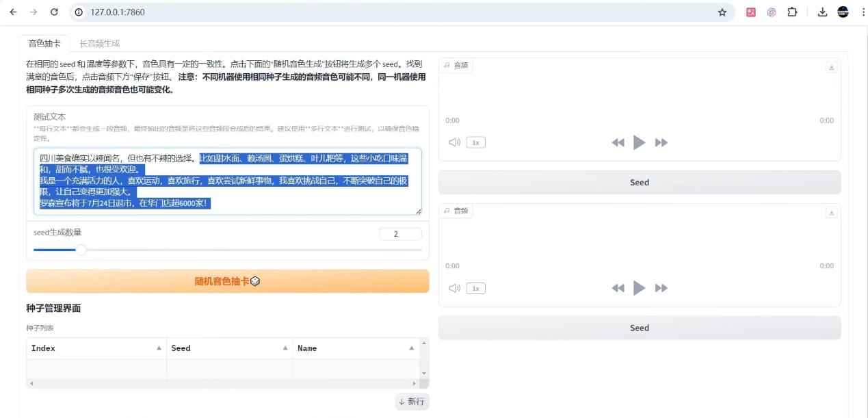This screenshot has width=868, height=418.
Task: Rewind the bottom audio player
Action: [618, 287]
